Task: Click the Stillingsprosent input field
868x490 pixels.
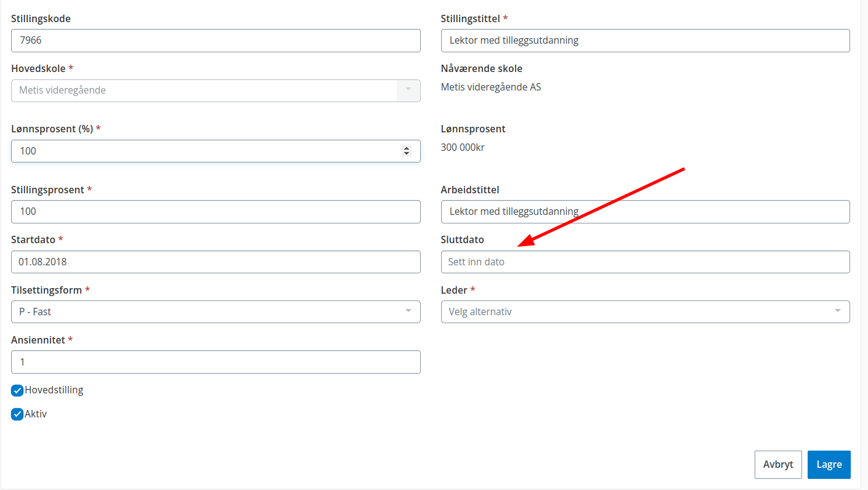Action: 216,211
